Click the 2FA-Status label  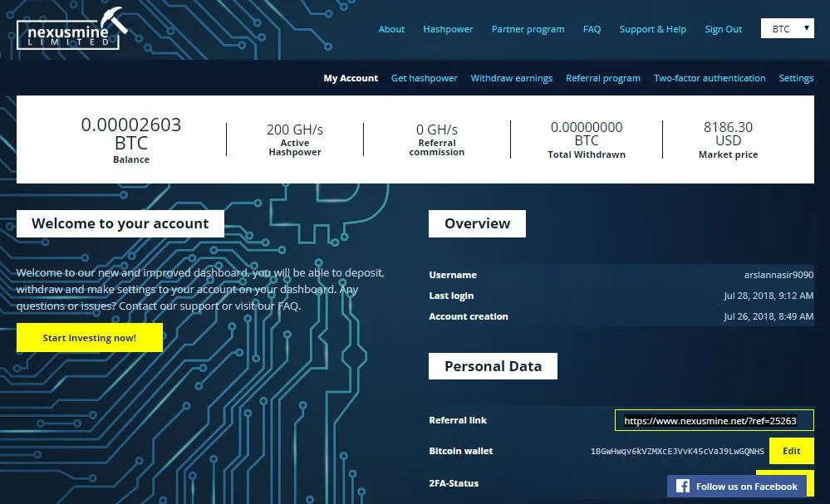click(x=454, y=483)
